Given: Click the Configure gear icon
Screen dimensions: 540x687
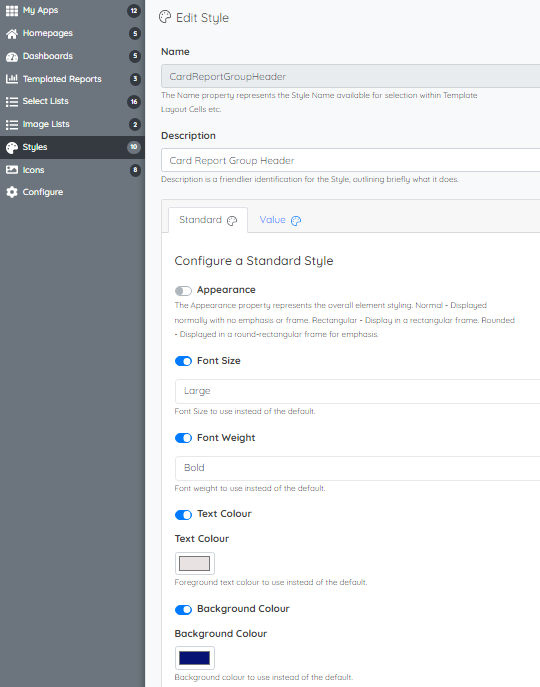Looking at the screenshot, I should point(12,192).
